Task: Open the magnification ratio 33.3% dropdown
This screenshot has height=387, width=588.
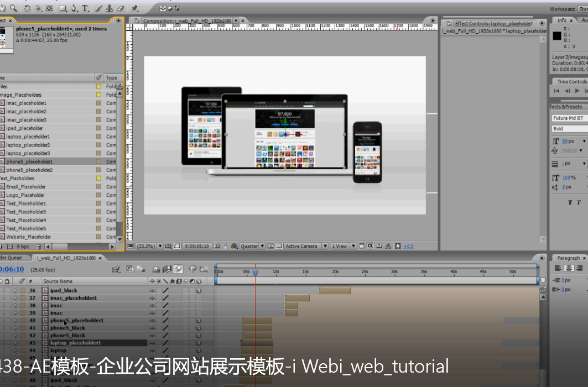Action: [149, 246]
